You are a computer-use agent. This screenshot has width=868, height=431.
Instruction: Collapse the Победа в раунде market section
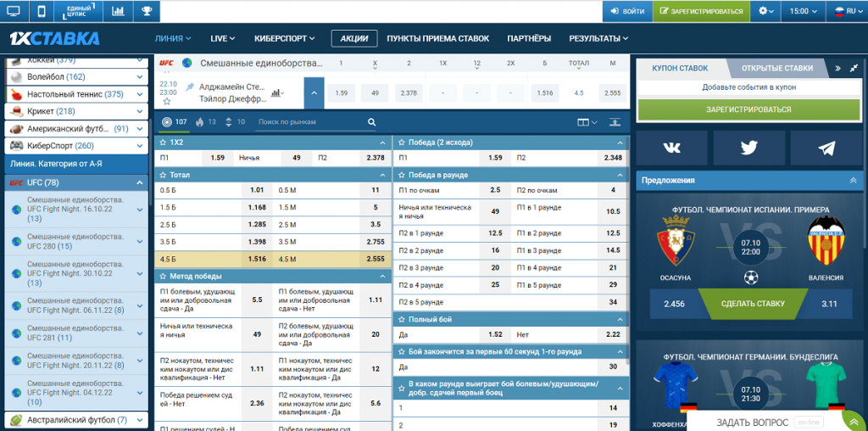[x=620, y=175]
